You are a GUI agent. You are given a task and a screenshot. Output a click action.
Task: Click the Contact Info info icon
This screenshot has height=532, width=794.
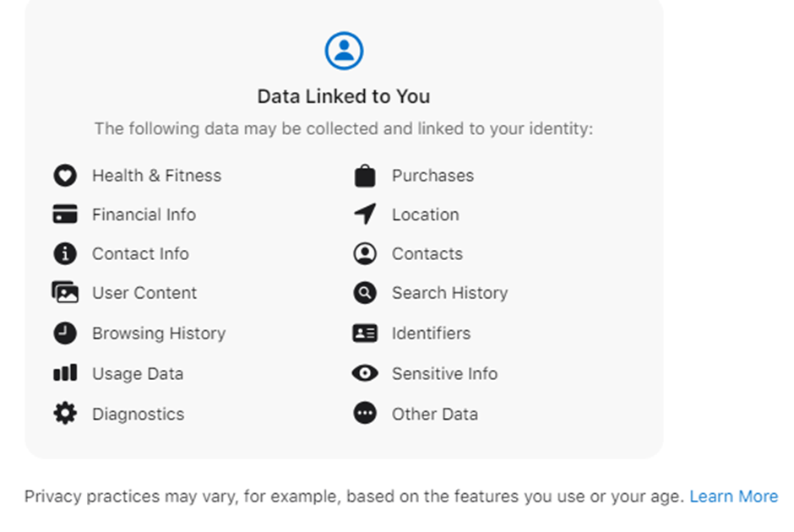66,253
